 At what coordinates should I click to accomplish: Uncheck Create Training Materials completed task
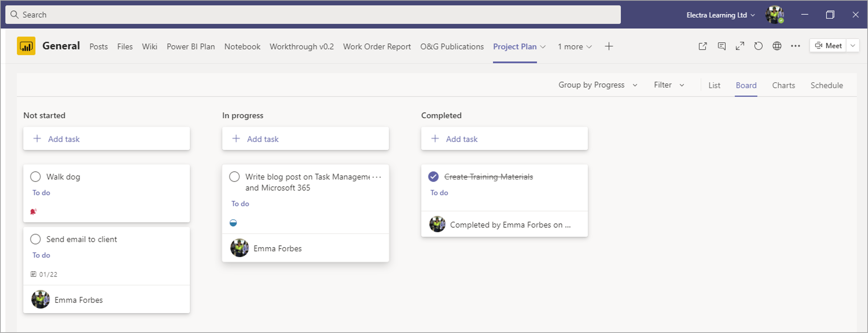(x=433, y=177)
